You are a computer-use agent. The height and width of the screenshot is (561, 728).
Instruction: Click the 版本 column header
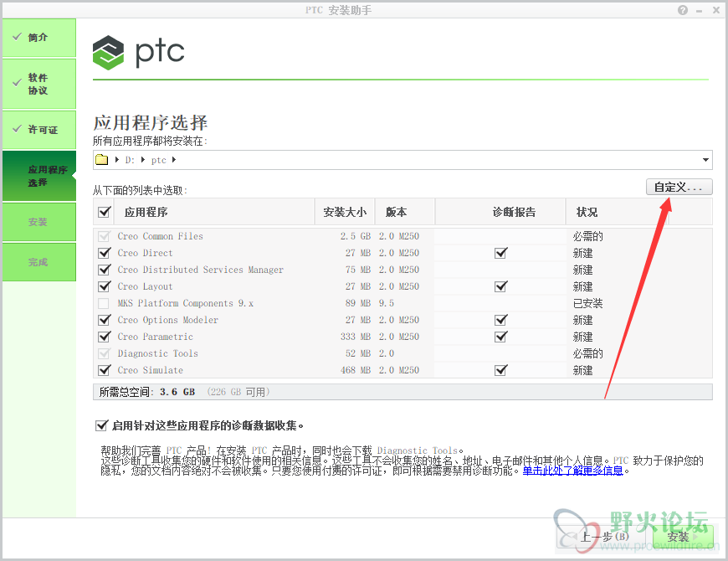pos(405,212)
